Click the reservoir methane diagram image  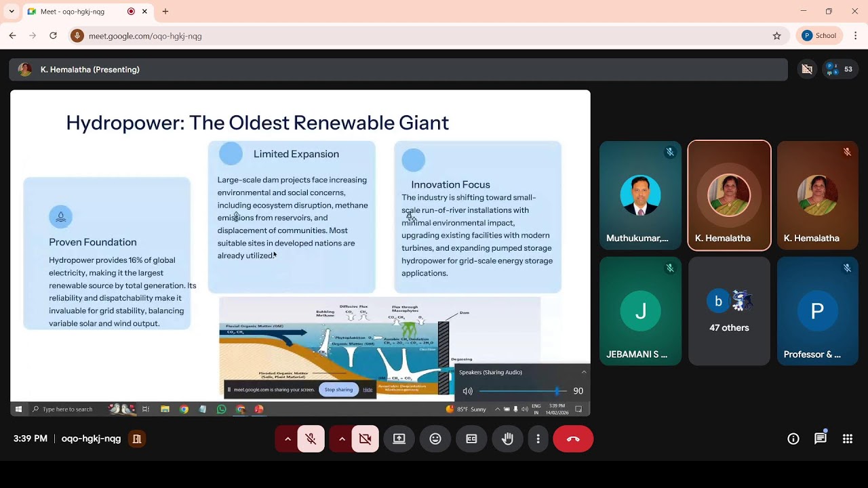tap(380, 347)
